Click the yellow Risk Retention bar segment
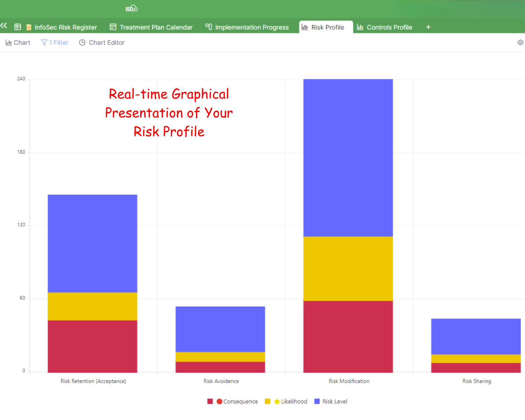 [x=92, y=306]
